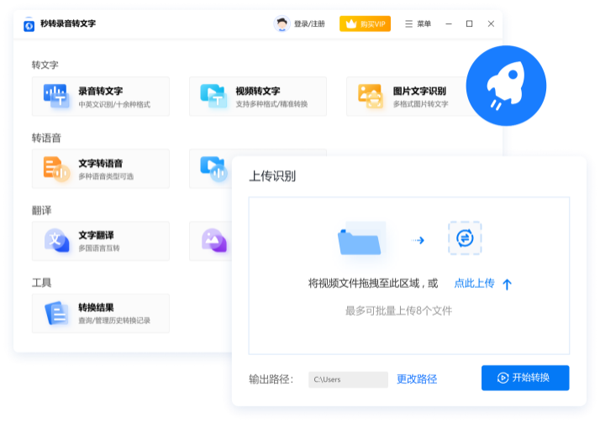
Task: Open the 转换结果 conversion history icon
Action: pyautogui.click(x=56, y=313)
